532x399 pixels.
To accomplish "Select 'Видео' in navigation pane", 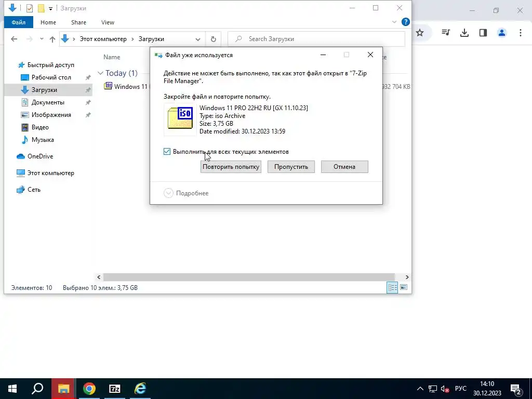I will [x=40, y=127].
